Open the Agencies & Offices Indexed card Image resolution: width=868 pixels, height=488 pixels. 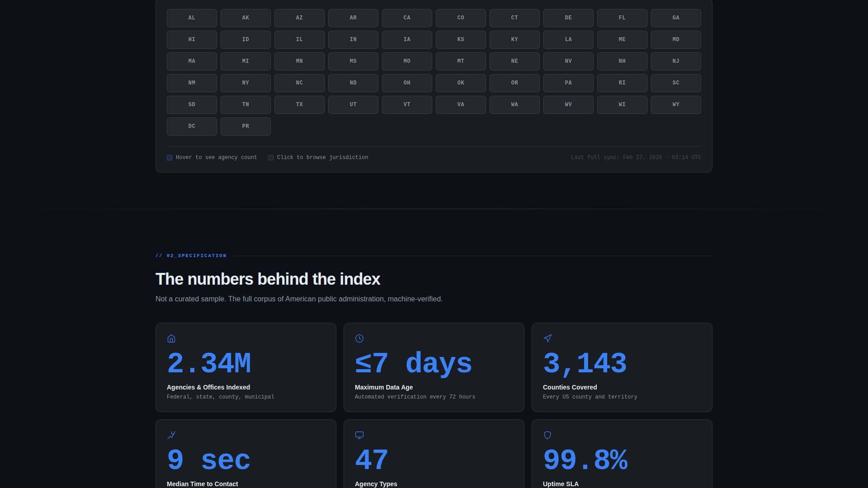click(246, 367)
